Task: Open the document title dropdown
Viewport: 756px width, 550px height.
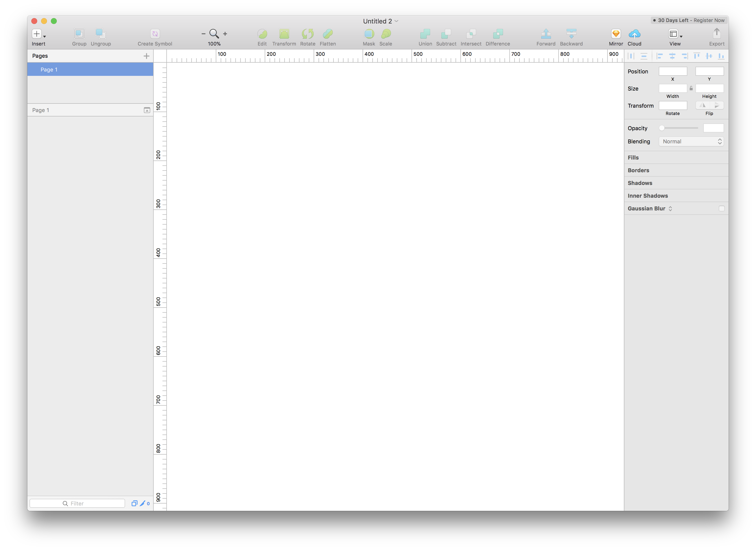Action: pos(396,21)
